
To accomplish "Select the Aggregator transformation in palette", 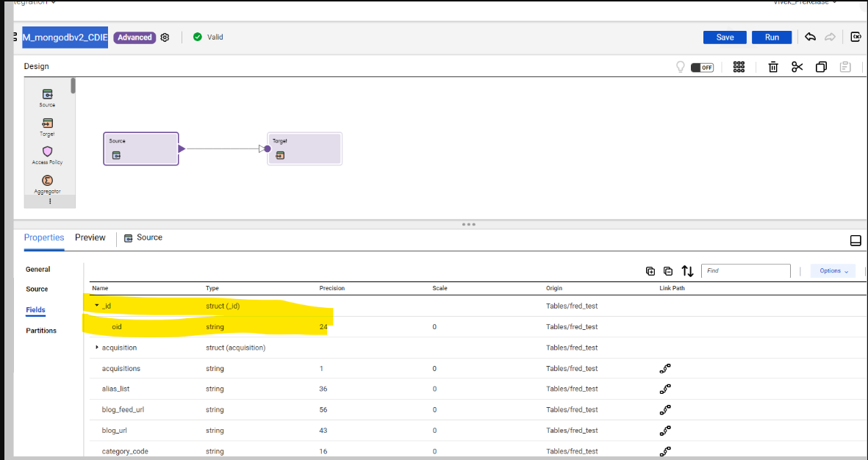I will click(x=47, y=184).
